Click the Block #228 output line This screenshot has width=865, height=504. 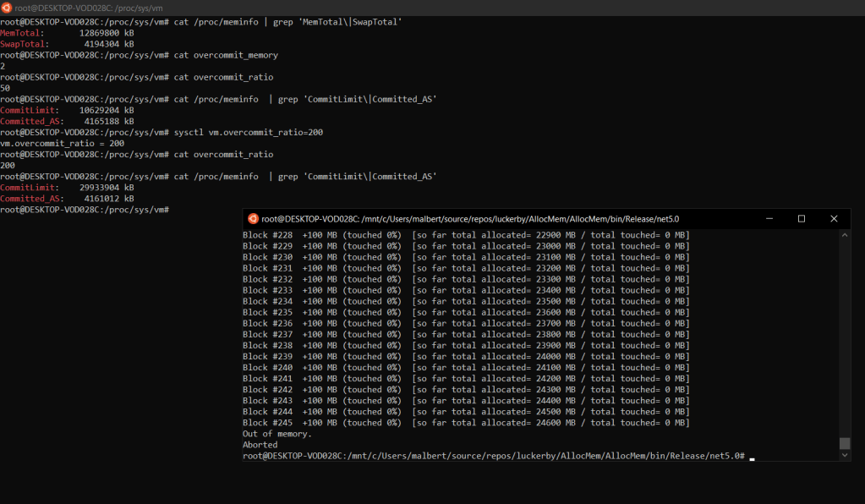point(465,235)
